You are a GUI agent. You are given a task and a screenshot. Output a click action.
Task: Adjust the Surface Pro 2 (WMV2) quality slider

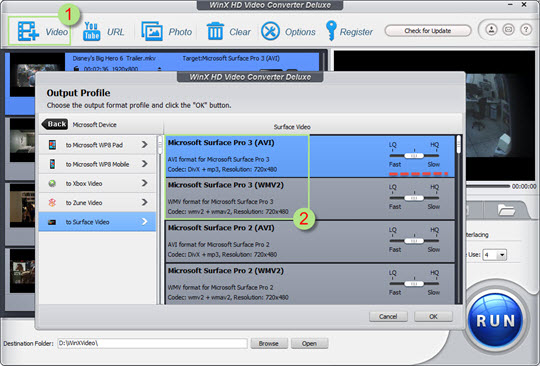pyautogui.click(x=414, y=283)
